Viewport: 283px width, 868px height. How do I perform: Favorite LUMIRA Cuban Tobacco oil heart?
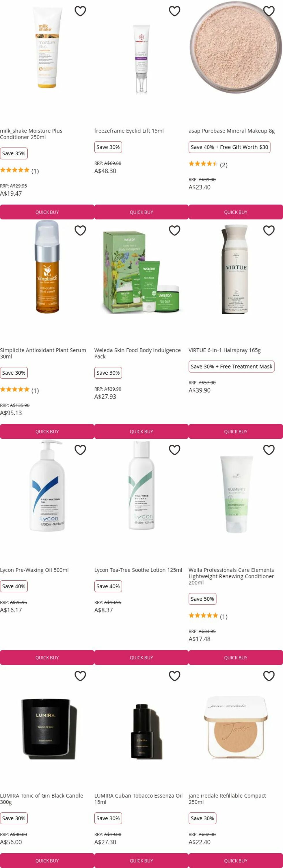point(174,676)
